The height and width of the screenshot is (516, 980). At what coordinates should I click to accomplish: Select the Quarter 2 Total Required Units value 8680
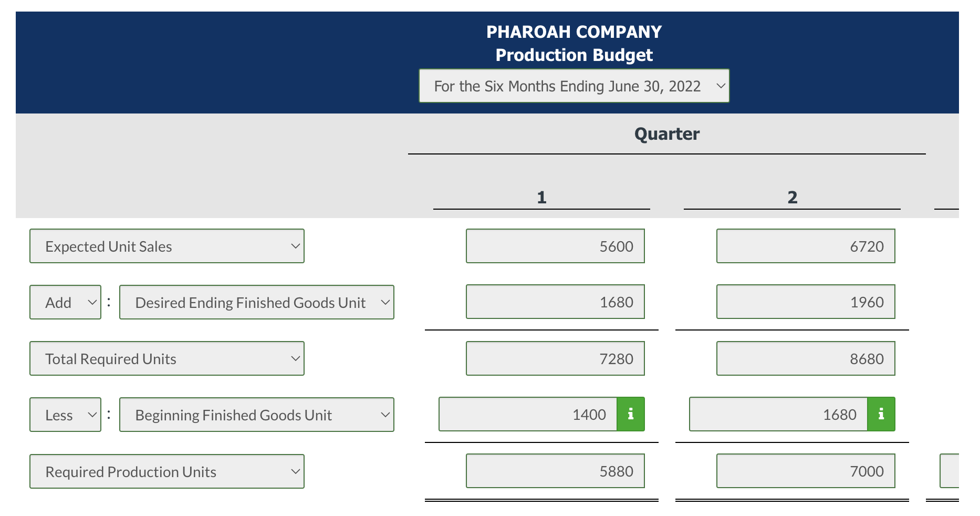[x=805, y=358]
